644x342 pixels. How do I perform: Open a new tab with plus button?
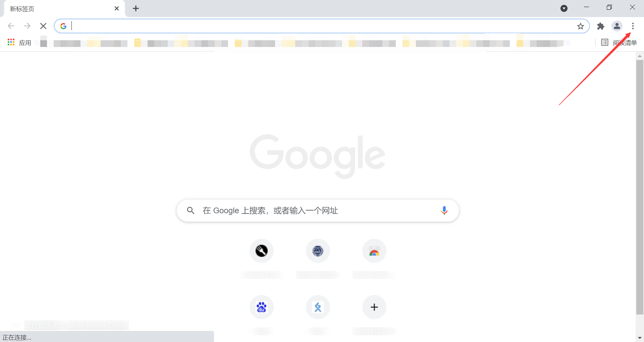[x=136, y=8]
